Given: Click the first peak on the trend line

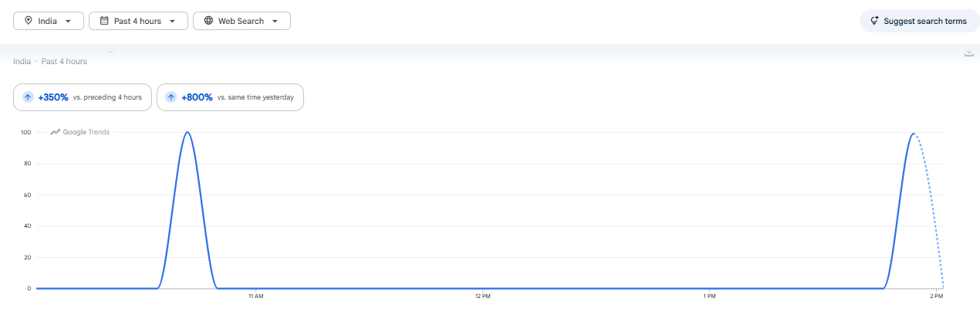Looking at the screenshot, I should click(187, 132).
